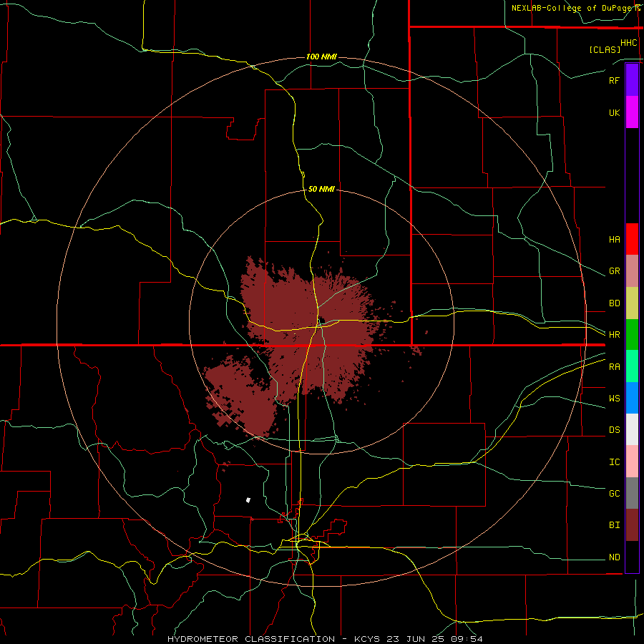Click the Hydrometeor Classification KCYS title text
The height and width of the screenshot is (644, 644).
325,639
